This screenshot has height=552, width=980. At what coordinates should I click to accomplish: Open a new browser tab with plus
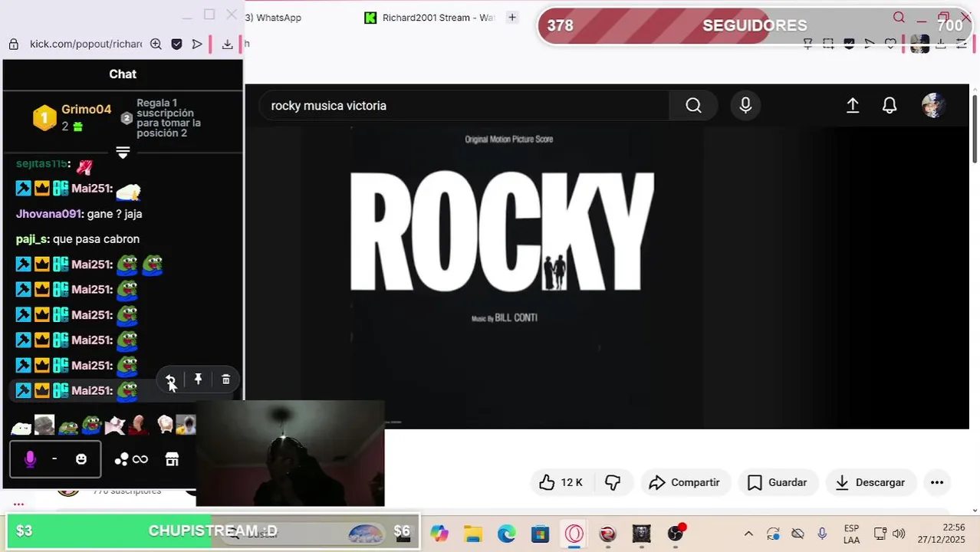click(x=512, y=17)
